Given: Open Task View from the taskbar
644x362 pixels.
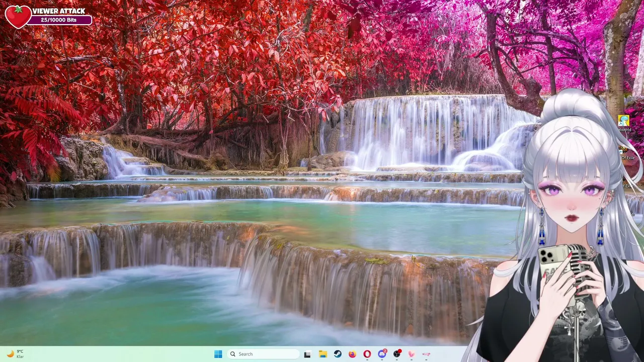Looking at the screenshot, I should tap(307, 354).
